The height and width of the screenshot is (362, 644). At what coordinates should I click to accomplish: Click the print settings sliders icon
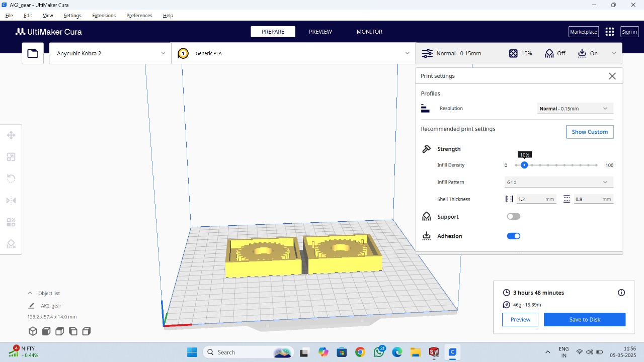(x=427, y=53)
